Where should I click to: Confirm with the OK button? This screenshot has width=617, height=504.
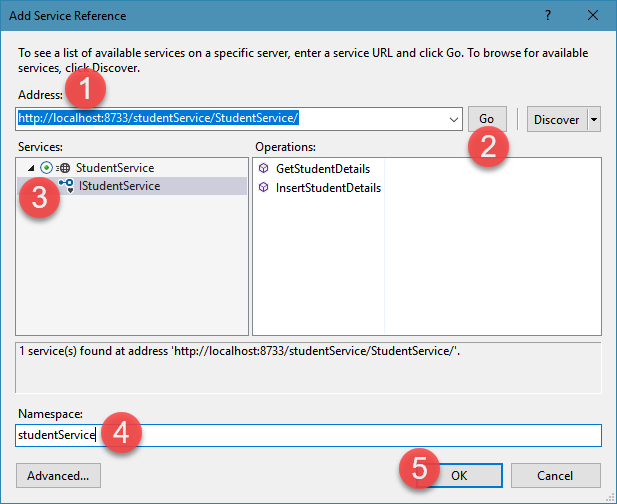[x=459, y=476]
